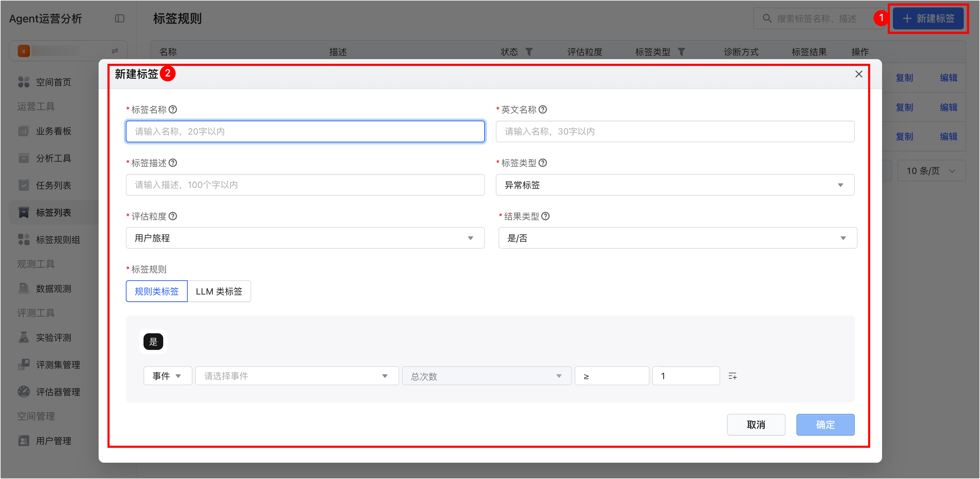This screenshot has height=479, width=980.
Task: Switch to LLM 类标签 option
Action: [219, 291]
